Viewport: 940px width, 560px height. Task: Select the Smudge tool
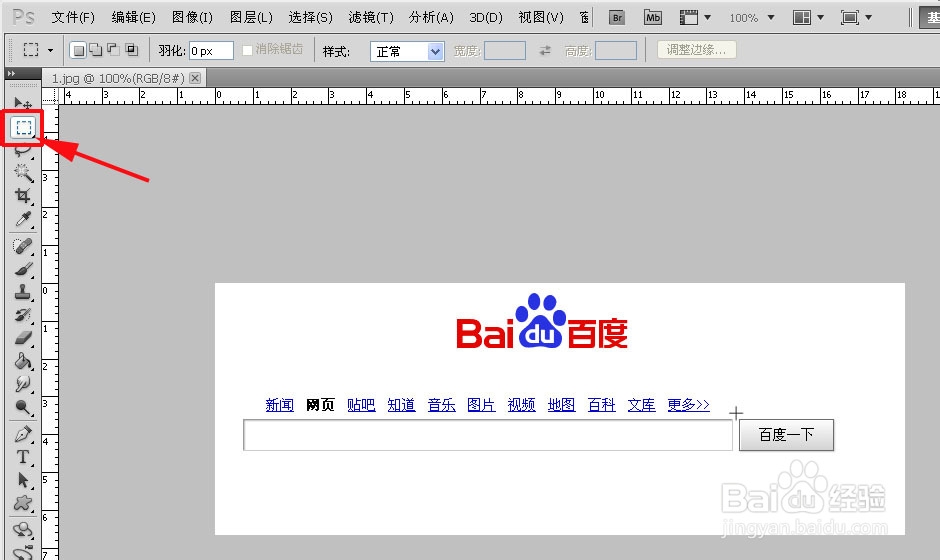click(x=23, y=384)
